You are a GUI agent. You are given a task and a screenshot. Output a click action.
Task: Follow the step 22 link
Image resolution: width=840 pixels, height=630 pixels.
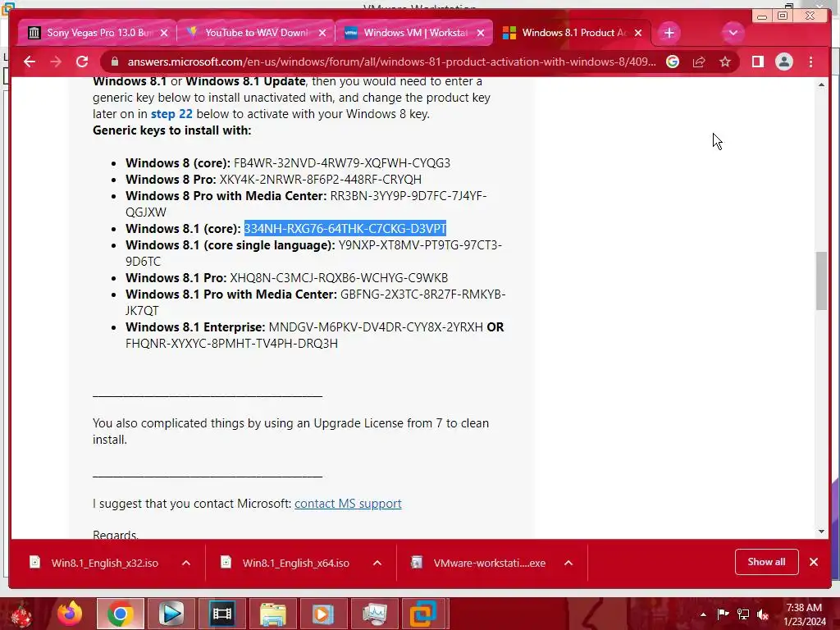point(171,114)
